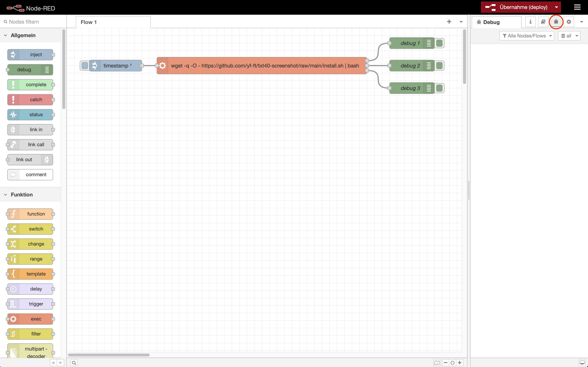Open the main hamburger menu

click(x=577, y=7)
